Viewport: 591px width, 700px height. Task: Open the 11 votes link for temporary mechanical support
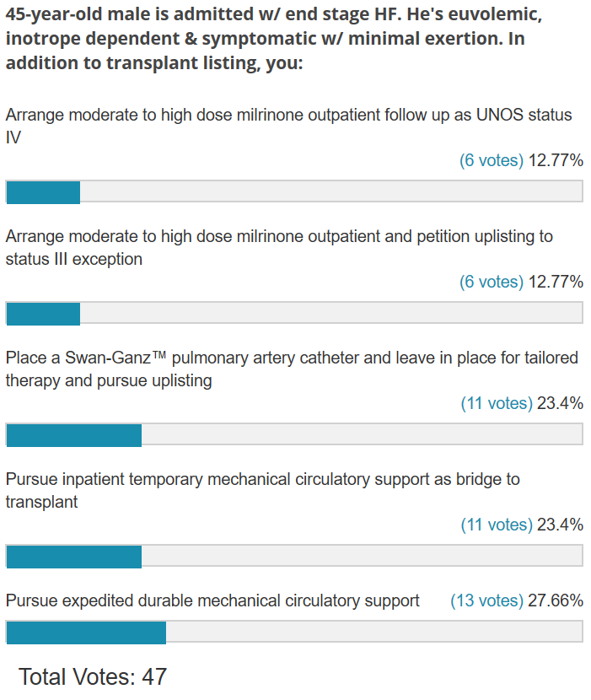coord(497,525)
